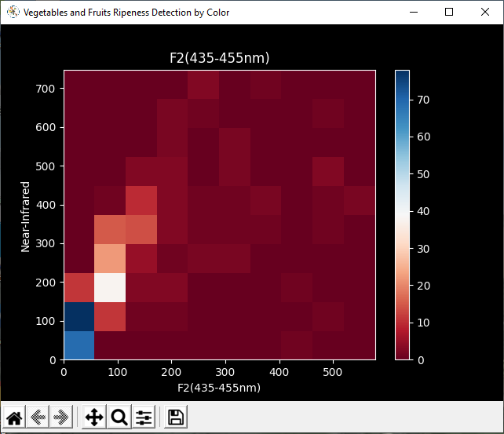Open the Configure subplots dialog
Viewport: 504px width, 434px height.
coord(144,418)
